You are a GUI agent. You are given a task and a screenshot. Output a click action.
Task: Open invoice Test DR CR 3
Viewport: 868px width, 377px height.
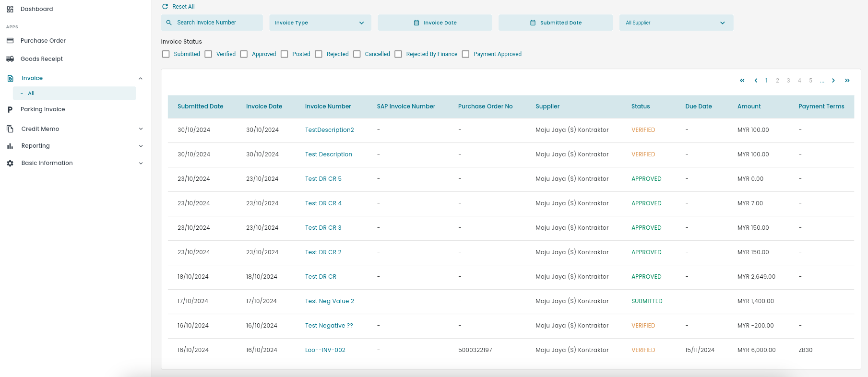point(323,228)
